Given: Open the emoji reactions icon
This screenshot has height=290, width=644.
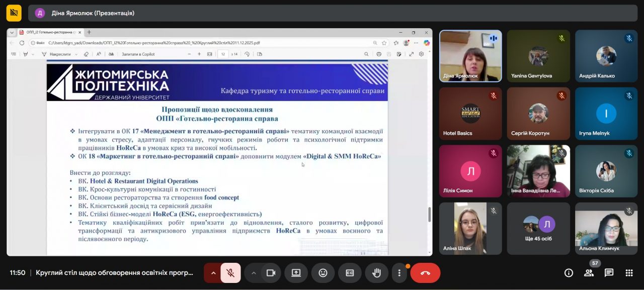Looking at the screenshot, I should 323,273.
